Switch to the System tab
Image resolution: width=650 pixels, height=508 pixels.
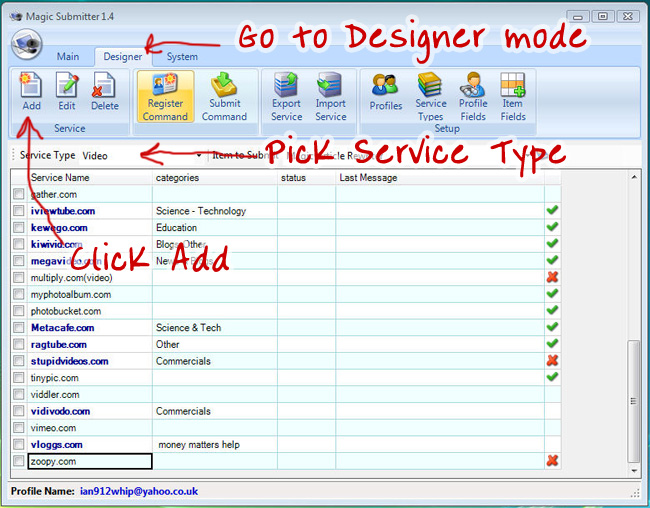pyautogui.click(x=182, y=56)
